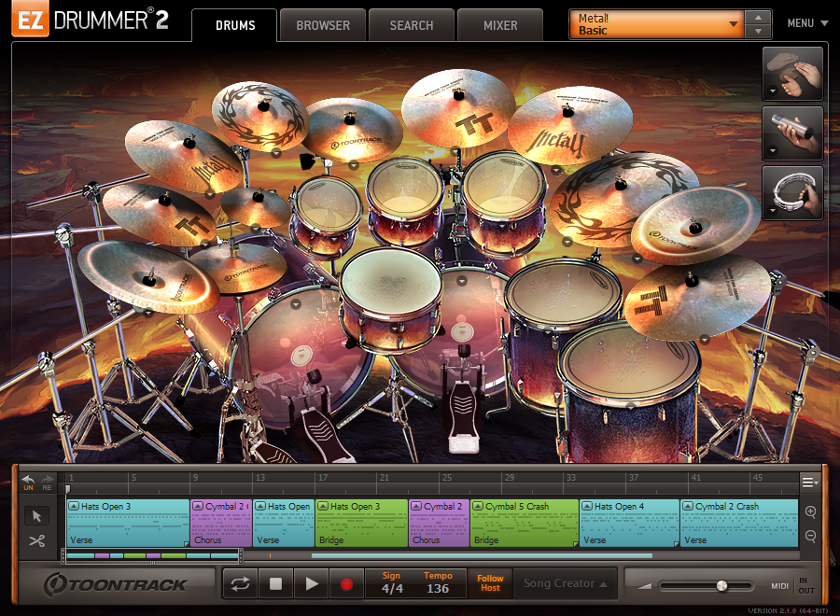Zoom out on the song track
This screenshot has width=840, height=616.
(810, 536)
